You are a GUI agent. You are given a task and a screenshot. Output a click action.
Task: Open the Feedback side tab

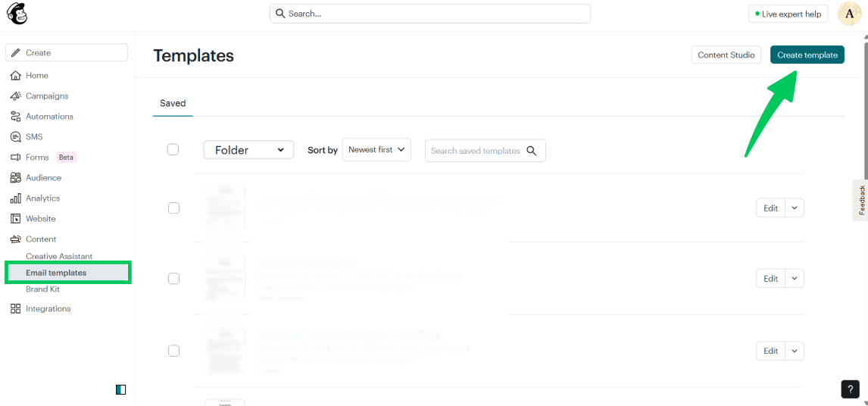click(860, 200)
